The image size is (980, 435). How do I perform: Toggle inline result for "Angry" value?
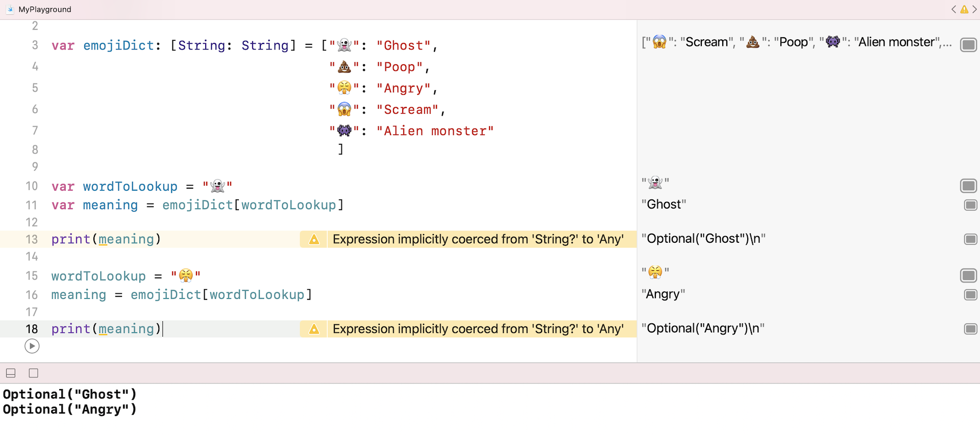[x=970, y=295]
